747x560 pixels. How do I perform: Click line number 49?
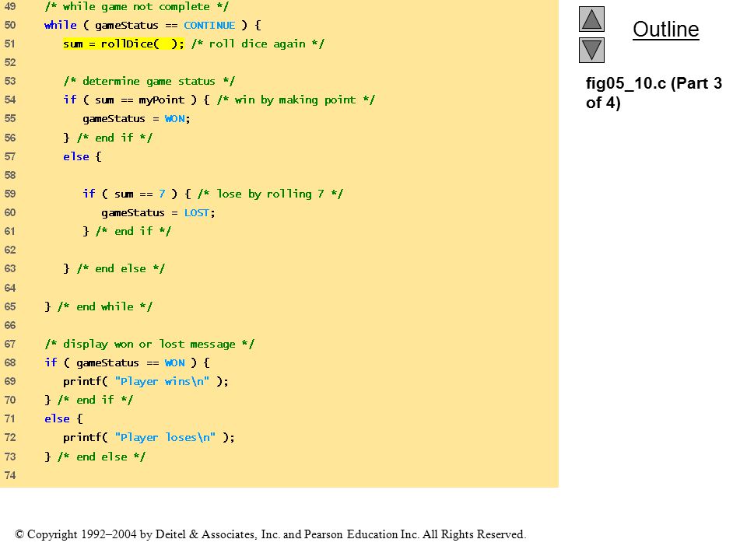tap(10, 7)
